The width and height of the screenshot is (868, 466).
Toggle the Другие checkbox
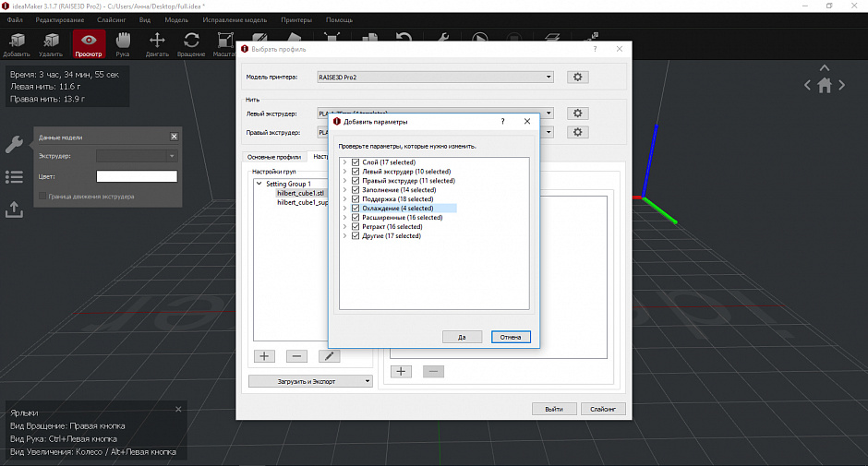click(x=356, y=235)
